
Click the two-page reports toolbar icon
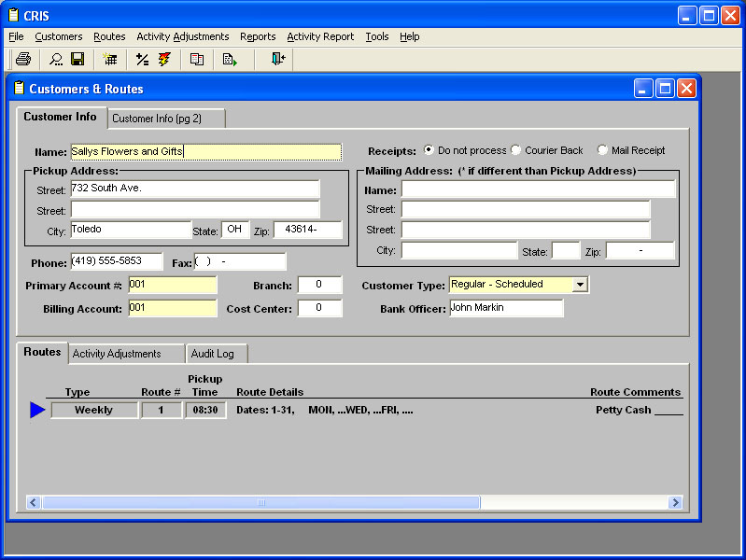(x=197, y=59)
